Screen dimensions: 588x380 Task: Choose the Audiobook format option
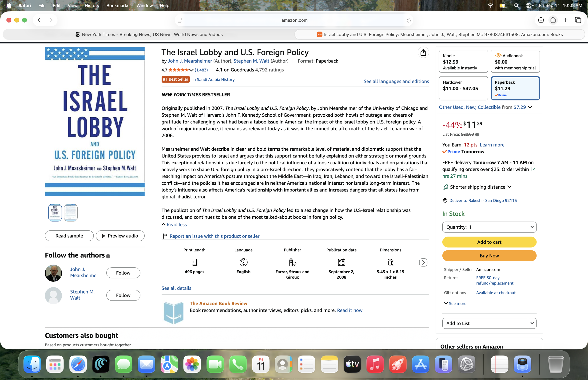pyautogui.click(x=515, y=61)
